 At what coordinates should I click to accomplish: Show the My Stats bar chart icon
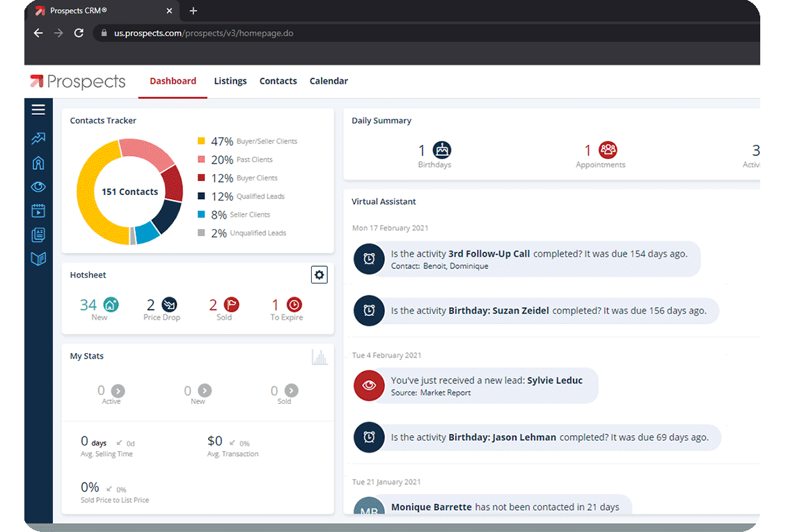[320, 357]
